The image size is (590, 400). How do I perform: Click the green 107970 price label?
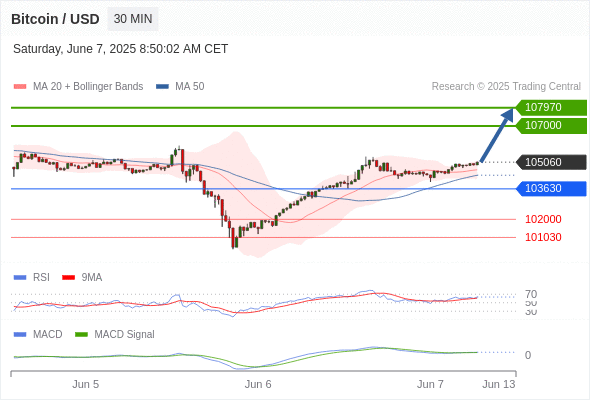point(551,108)
